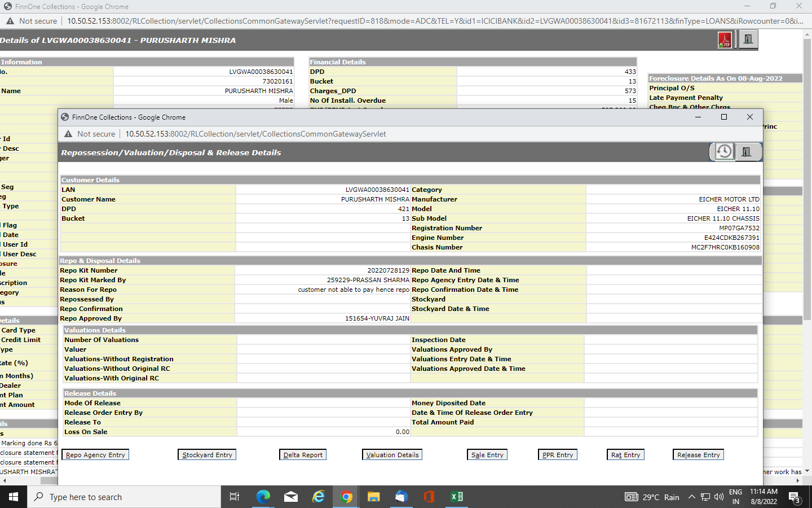Open Microsoft Office from the taskbar

pyautogui.click(x=429, y=497)
